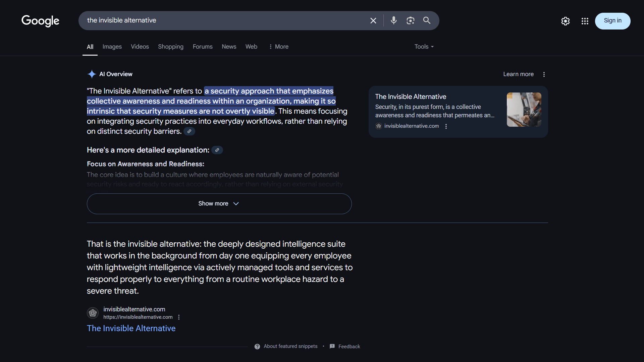Expand the Tools dropdown

click(424, 47)
